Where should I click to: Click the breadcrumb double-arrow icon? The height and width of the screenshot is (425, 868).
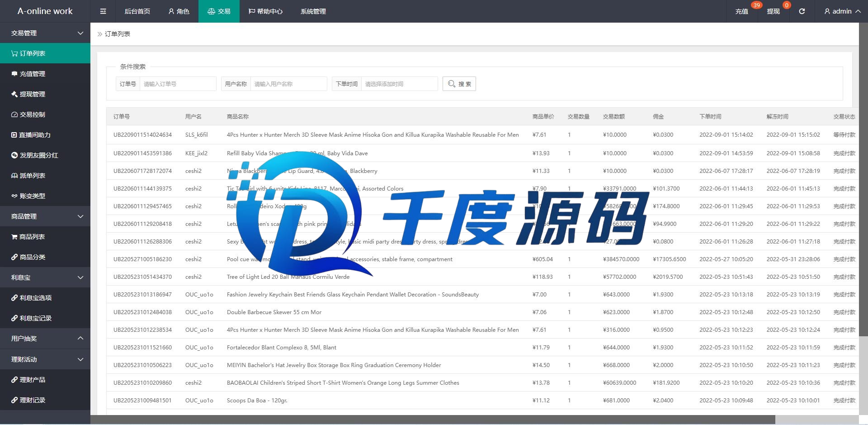click(x=100, y=34)
